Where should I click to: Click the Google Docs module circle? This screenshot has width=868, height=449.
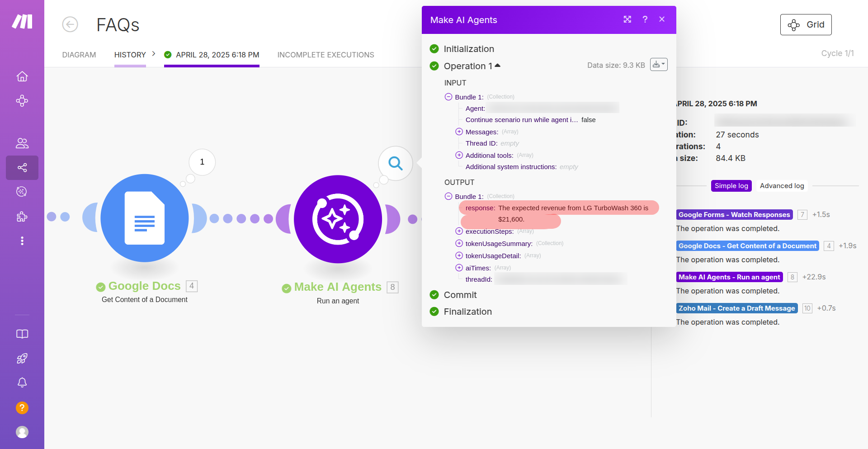[145, 218]
